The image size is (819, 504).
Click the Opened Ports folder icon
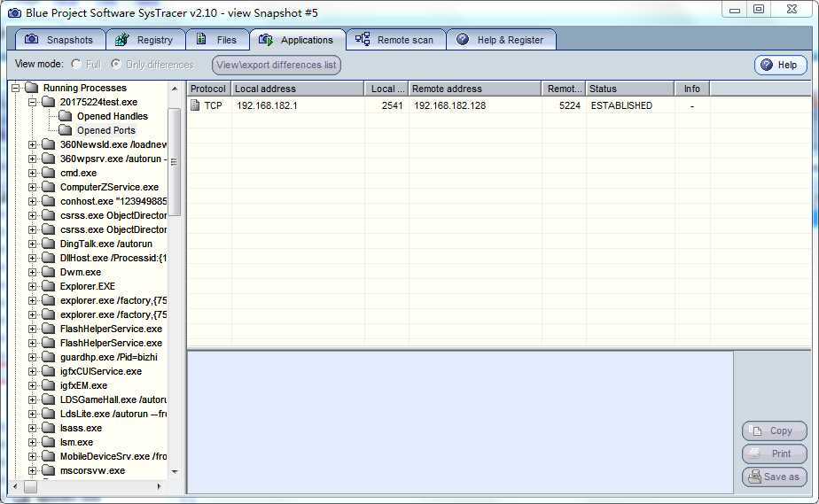66,130
